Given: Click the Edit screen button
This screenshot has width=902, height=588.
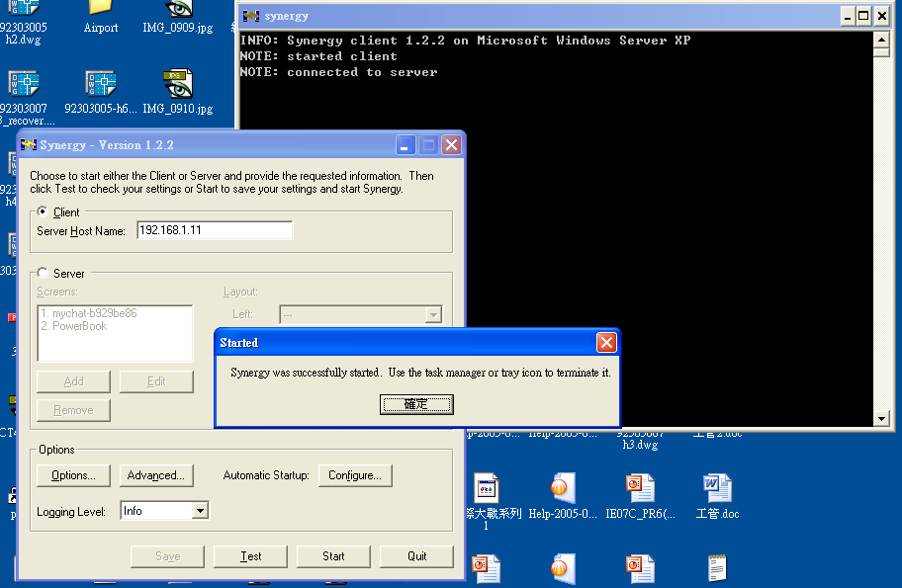Looking at the screenshot, I should point(156,381).
